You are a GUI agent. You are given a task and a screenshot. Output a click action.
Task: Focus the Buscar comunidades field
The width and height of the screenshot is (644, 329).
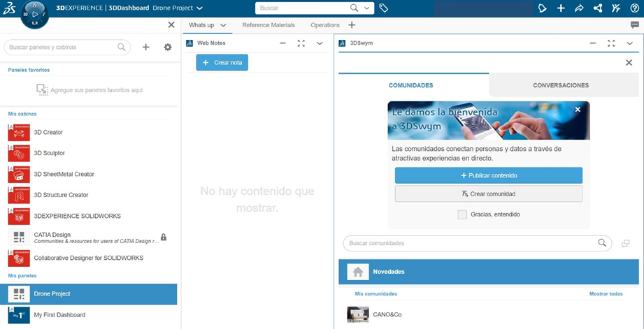click(x=478, y=243)
